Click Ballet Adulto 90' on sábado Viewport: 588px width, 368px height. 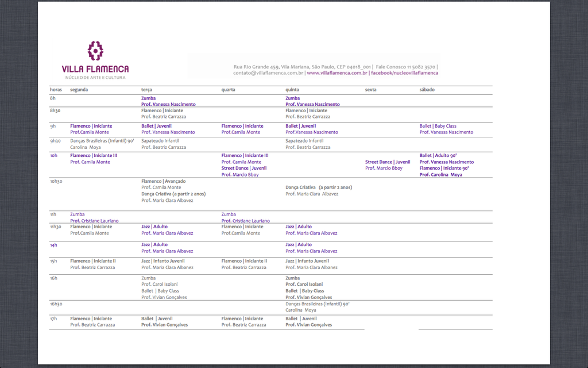click(x=438, y=155)
